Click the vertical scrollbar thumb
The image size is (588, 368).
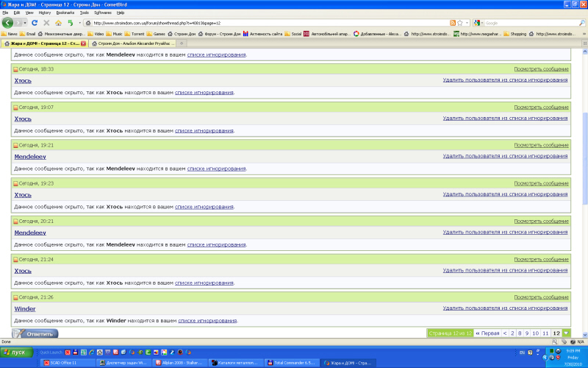point(584,158)
